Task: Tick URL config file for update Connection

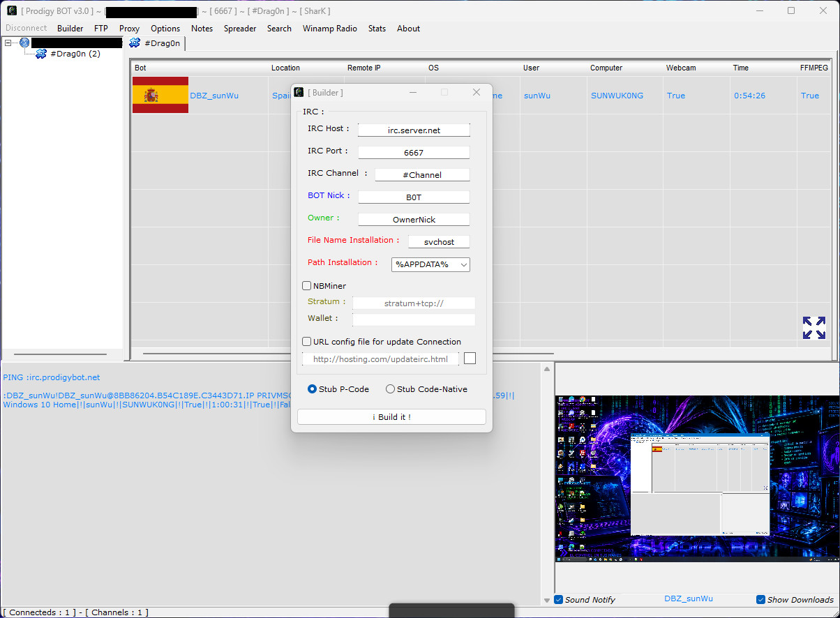Action: coord(306,341)
